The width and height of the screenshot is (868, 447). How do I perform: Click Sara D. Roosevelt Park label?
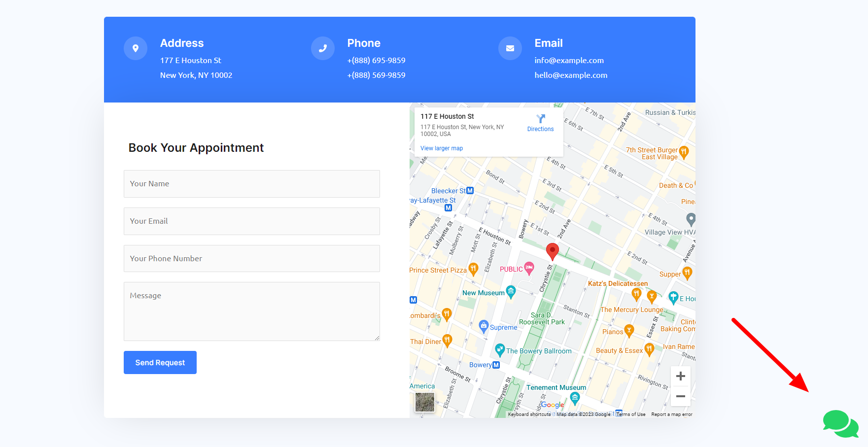coord(542,318)
